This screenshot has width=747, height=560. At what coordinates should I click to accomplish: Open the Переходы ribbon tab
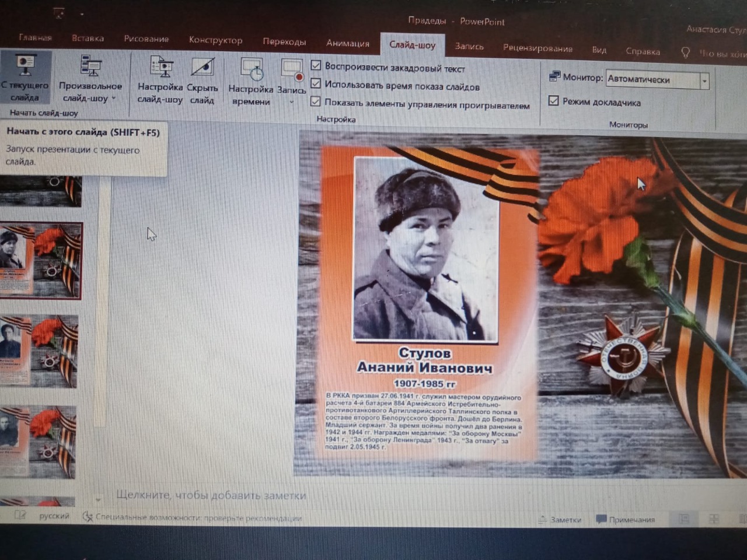284,42
